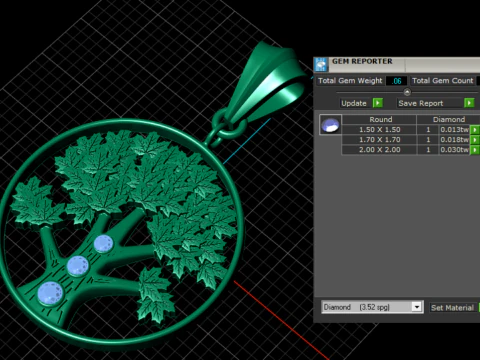Click the 0.030tw weight cell
Screen dimensions: 480x360
tap(454, 150)
